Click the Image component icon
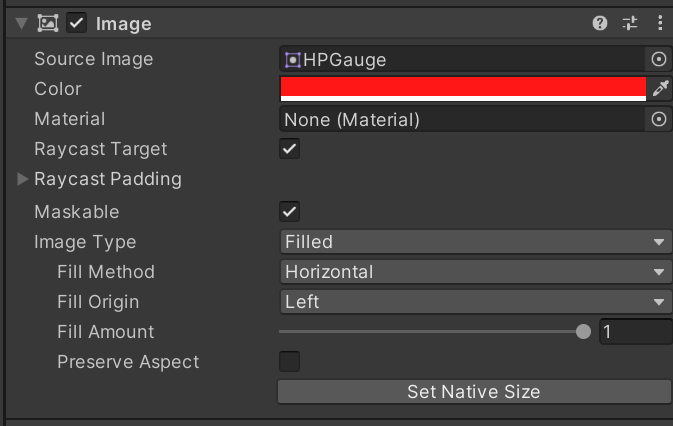The image size is (673, 426). click(x=48, y=23)
